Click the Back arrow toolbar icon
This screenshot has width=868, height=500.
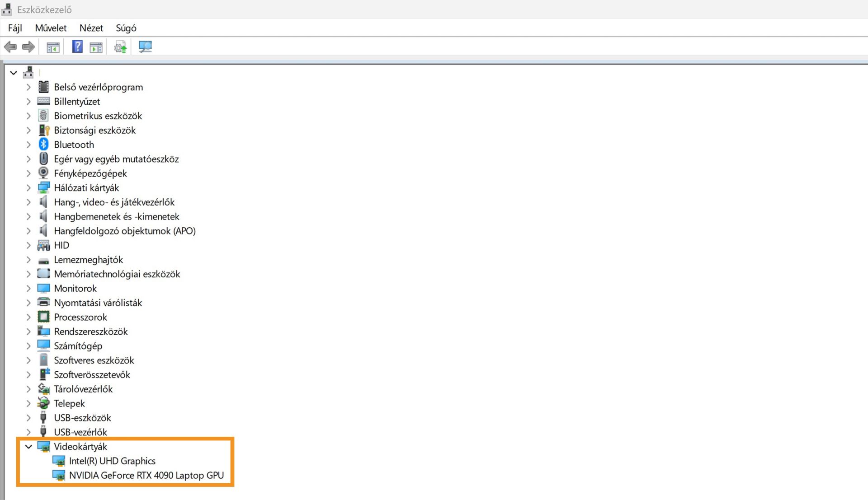coord(10,47)
